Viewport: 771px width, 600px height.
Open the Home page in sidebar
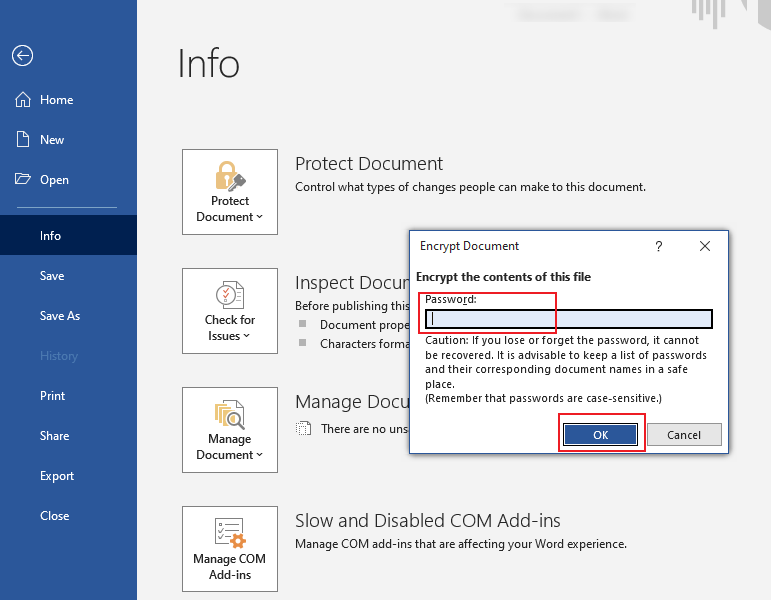pos(68,100)
